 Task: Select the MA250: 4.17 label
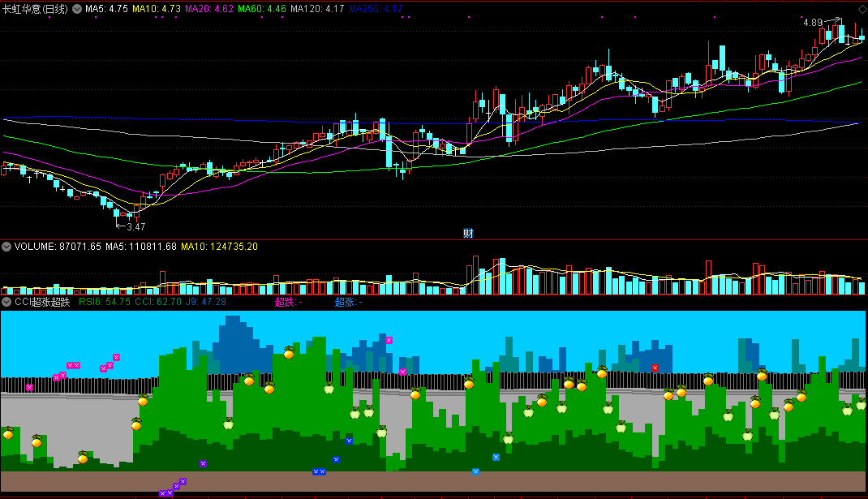[x=376, y=9]
